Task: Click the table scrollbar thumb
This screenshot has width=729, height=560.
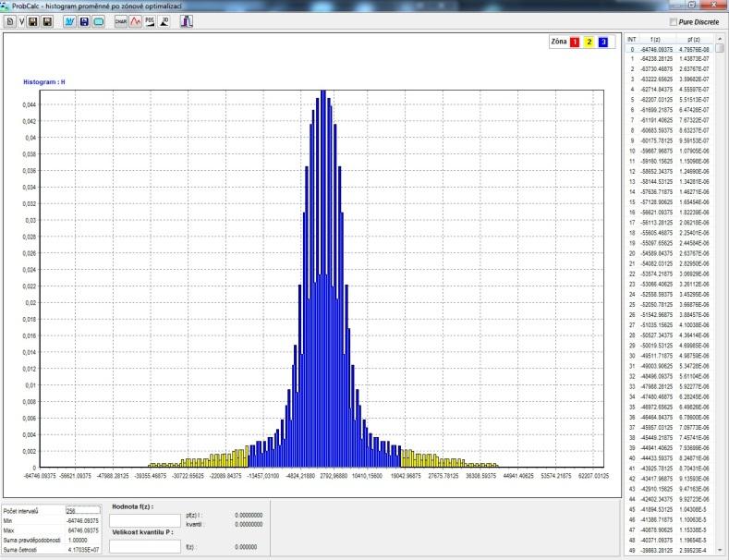Action: [720, 48]
